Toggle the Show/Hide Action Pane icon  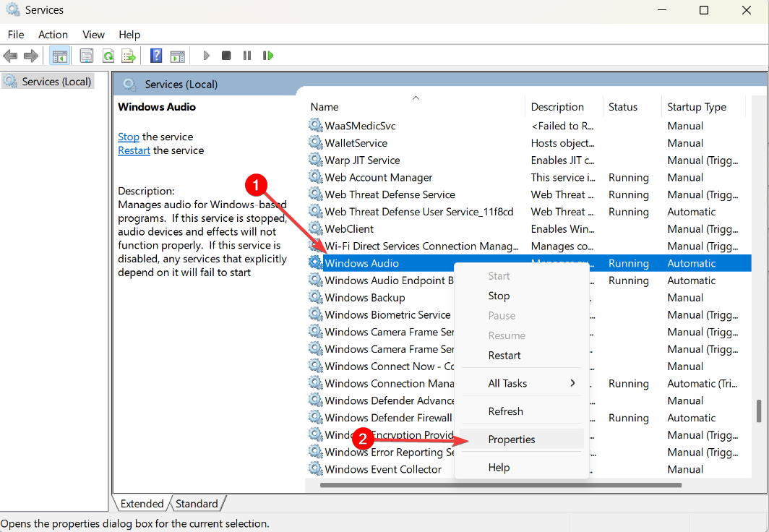click(x=178, y=56)
